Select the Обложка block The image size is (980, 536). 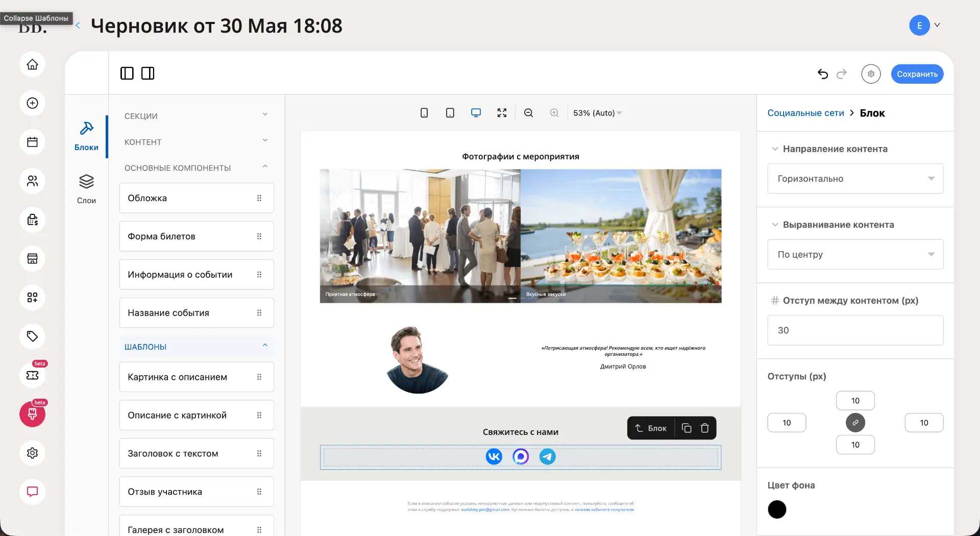pos(197,198)
